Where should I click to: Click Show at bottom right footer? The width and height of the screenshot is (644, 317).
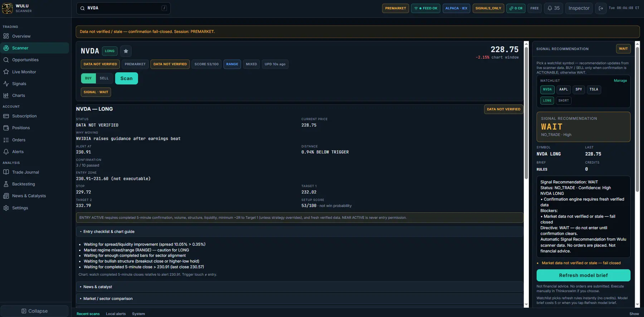(634, 314)
